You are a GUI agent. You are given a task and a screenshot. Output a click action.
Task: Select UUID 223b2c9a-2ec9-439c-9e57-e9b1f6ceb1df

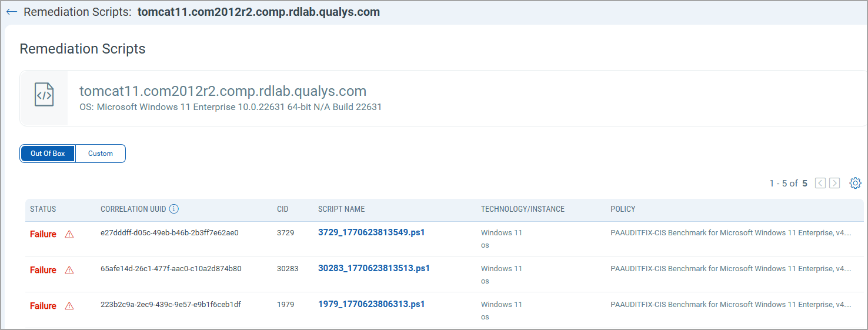coord(171,304)
